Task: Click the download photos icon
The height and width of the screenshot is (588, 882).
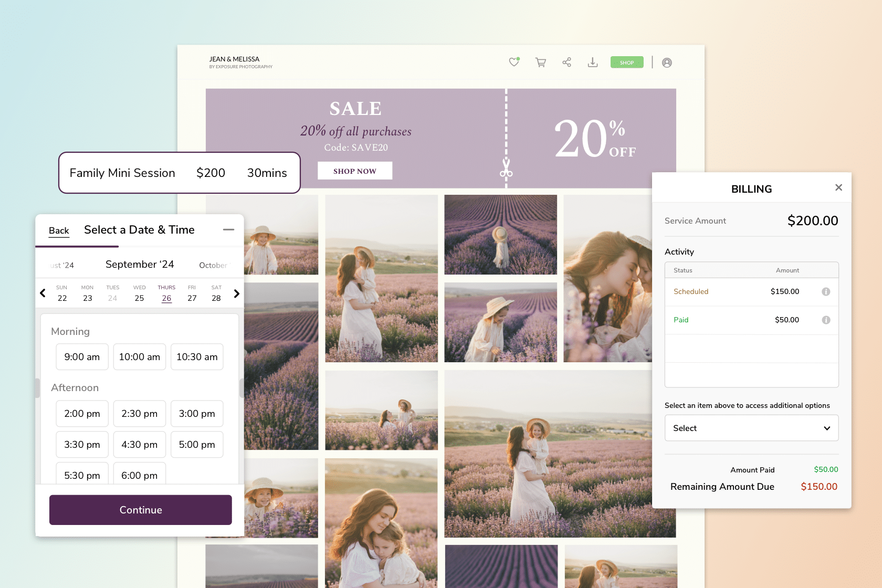Action: point(593,62)
